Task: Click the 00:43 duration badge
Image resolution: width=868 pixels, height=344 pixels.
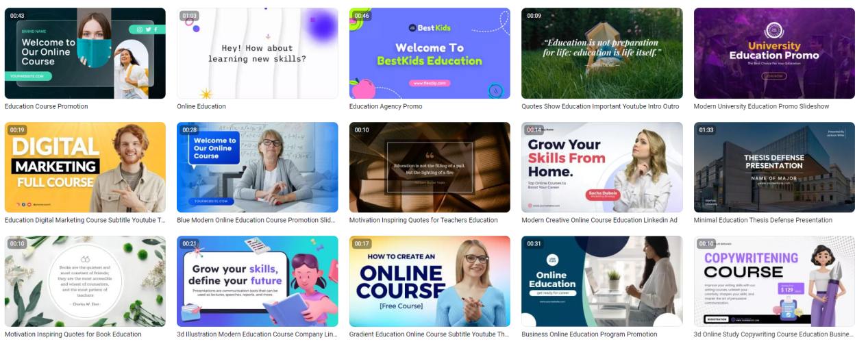Action: (17, 16)
